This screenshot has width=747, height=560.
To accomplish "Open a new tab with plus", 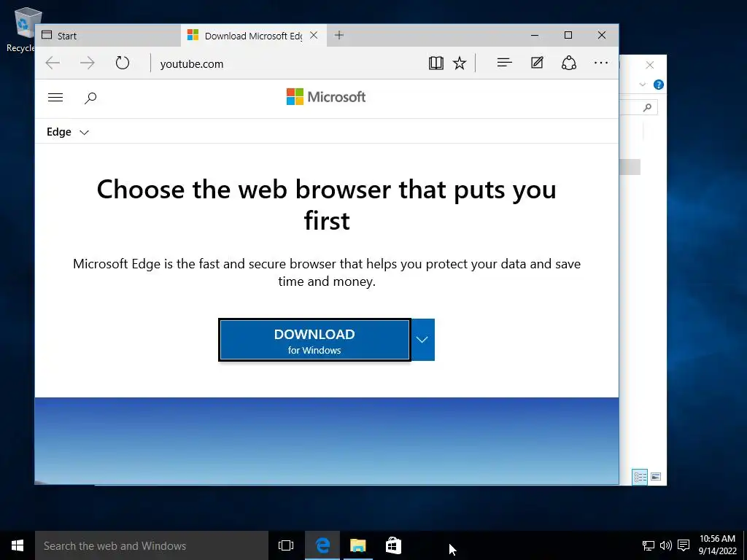I will click(338, 35).
